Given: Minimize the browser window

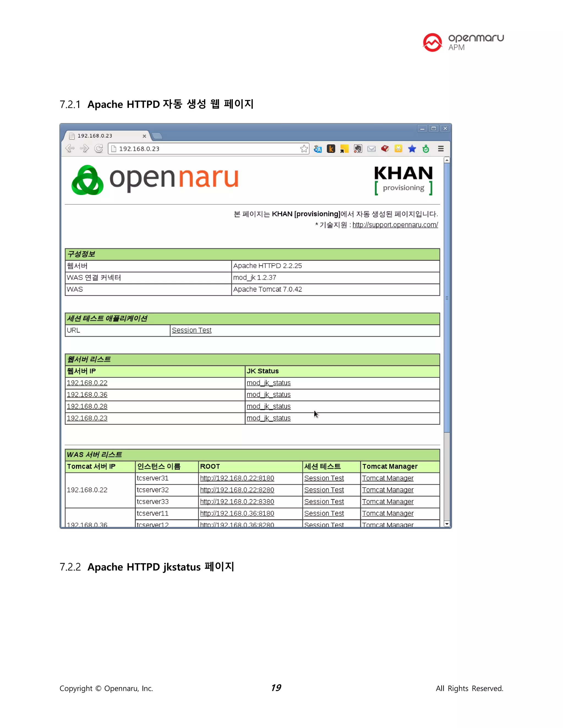Looking at the screenshot, I should 422,129.
